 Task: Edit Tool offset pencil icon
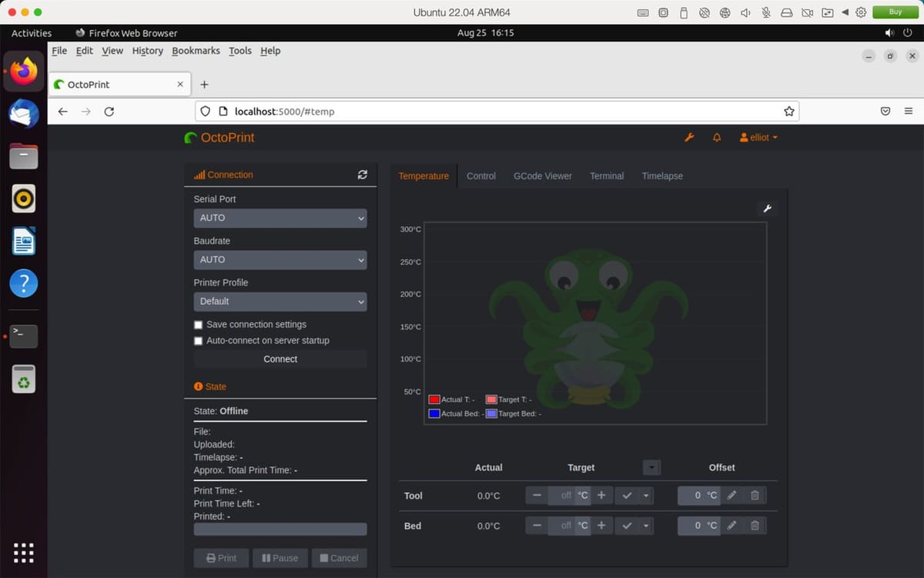pos(731,496)
